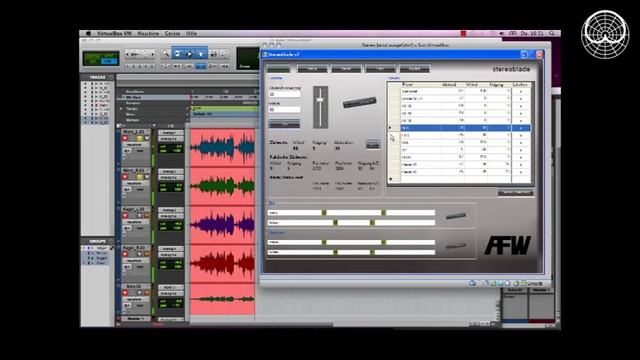Click left green handle of the topmost horizontal slider
The image size is (640, 360).
coord(324,213)
